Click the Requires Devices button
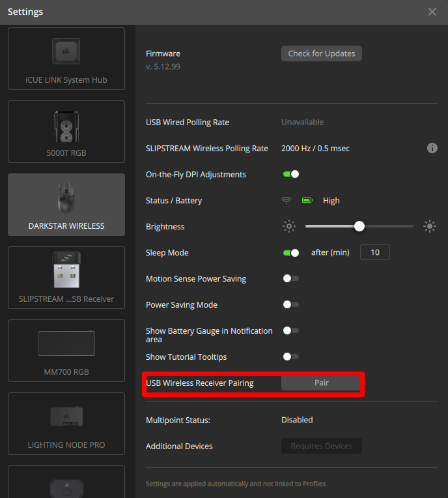The height and width of the screenshot is (498, 448). click(x=322, y=446)
